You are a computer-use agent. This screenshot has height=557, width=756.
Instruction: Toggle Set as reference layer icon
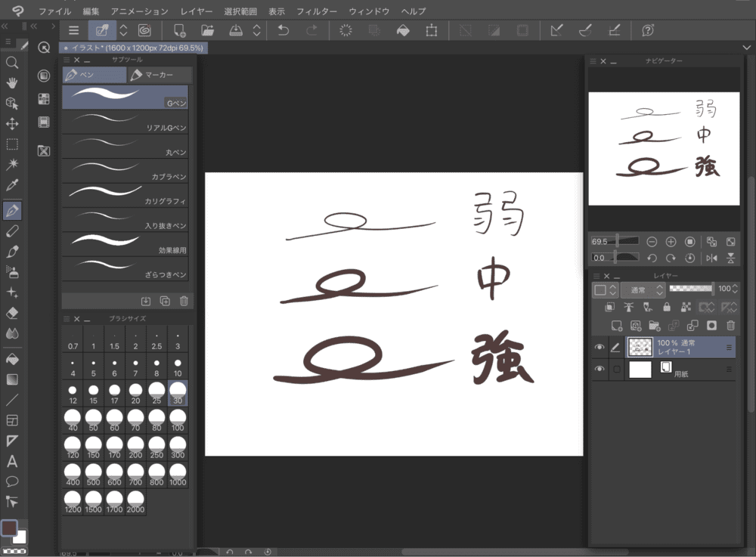tap(629, 307)
